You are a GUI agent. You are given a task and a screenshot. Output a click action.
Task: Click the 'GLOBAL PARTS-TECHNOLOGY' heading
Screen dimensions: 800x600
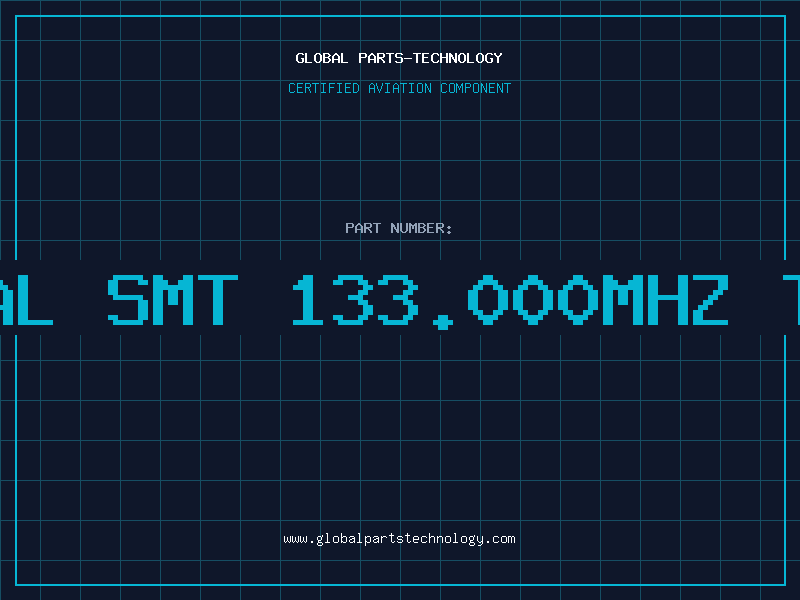(x=399, y=58)
